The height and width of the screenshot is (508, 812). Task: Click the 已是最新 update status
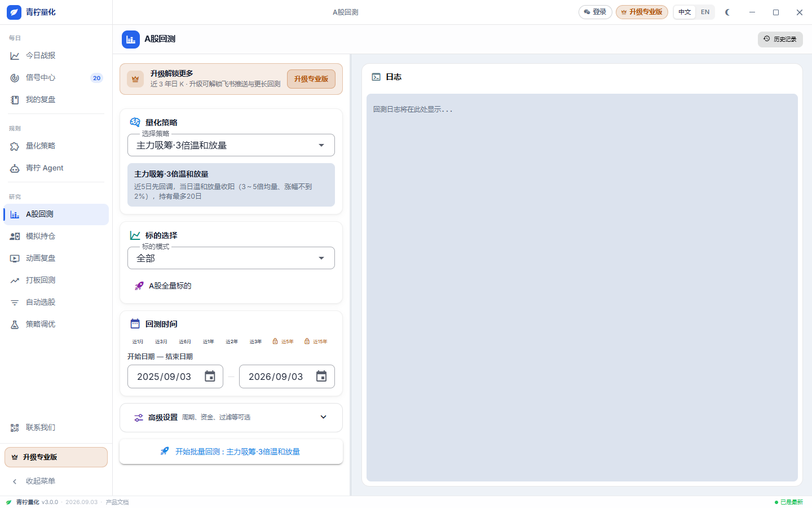pyautogui.click(x=789, y=502)
